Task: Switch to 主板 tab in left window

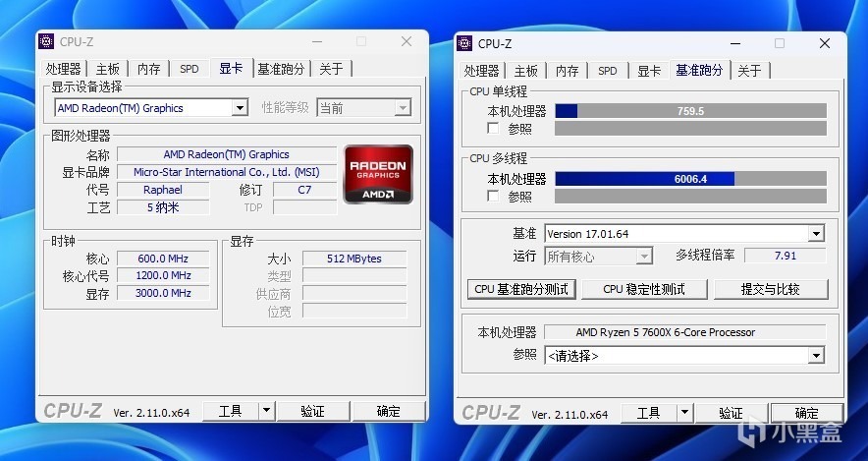Action: 107,69
